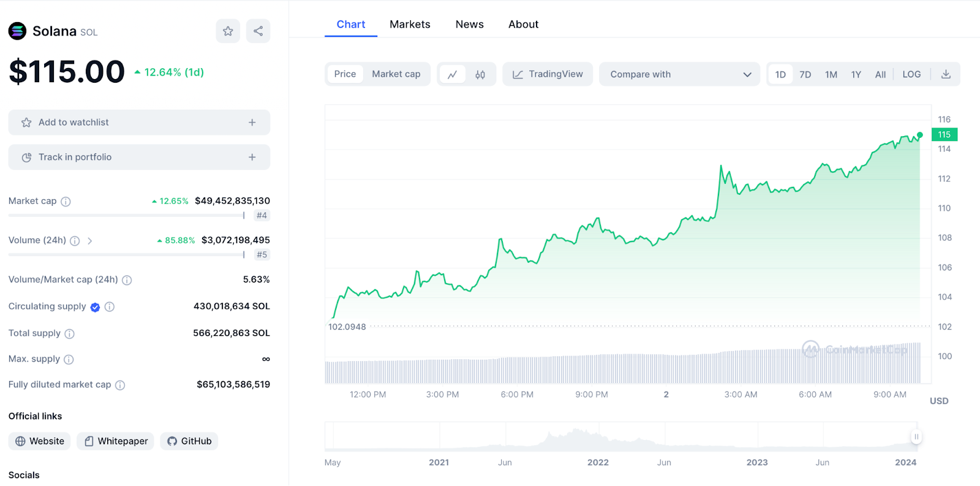Switch chart to Price view
The height and width of the screenshot is (486, 980).
(x=345, y=74)
